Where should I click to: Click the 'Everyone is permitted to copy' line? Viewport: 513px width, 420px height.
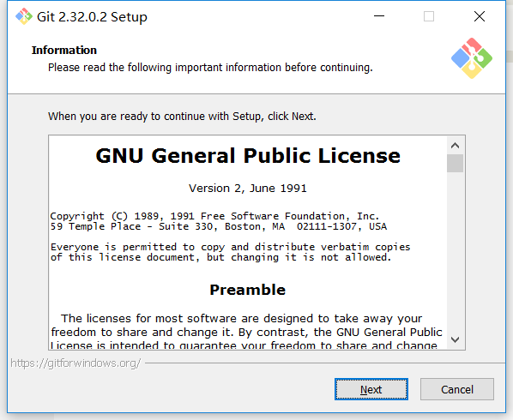tap(230, 247)
